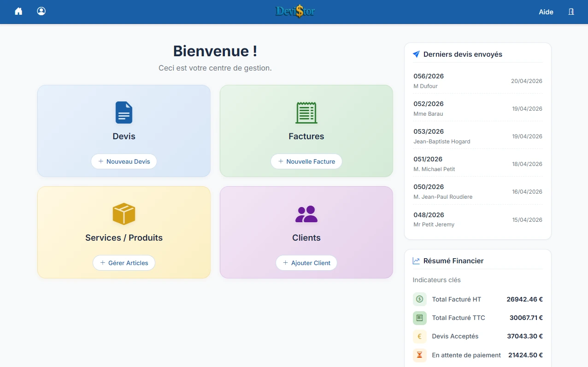Screen dimensions: 588x367
Task: Click the chart icon beside Résumé Financier
Action: point(415,260)
